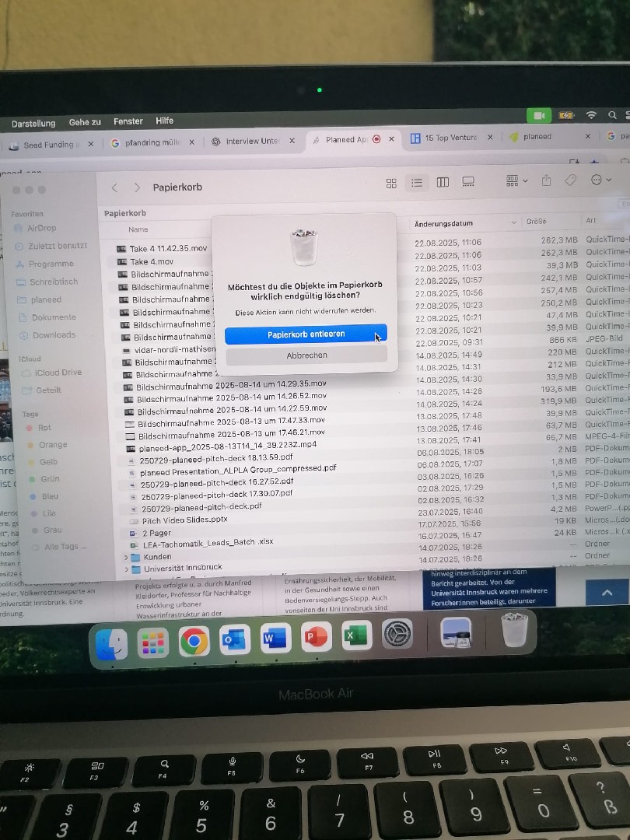Click the Finder tag icon
Screen dimensions: 630x840
point(571,180)
